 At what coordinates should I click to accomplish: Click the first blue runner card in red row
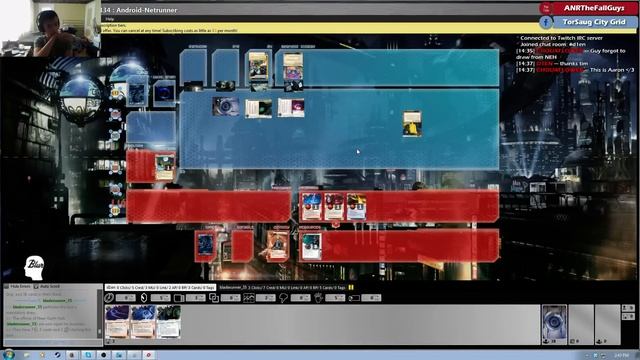[311, 207]
